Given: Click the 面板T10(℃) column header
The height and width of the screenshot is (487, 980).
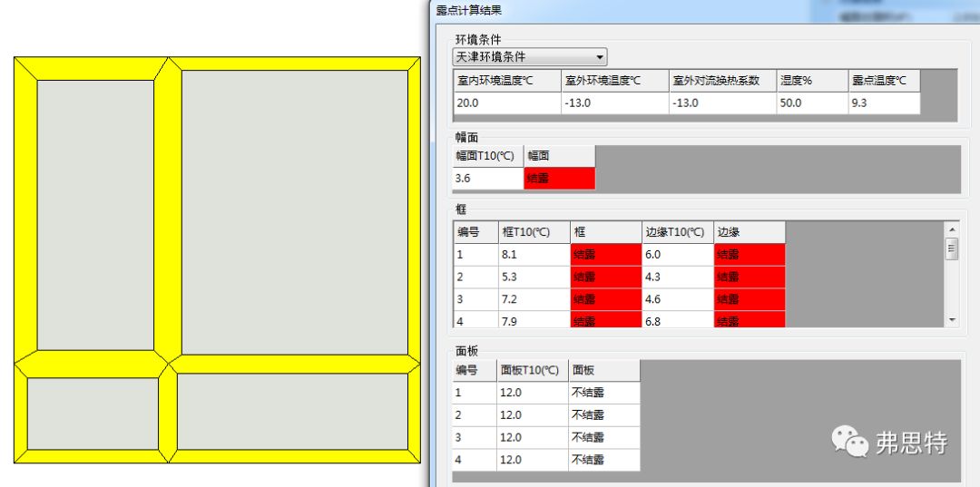Looking at the screenshot, I should 532,370.
